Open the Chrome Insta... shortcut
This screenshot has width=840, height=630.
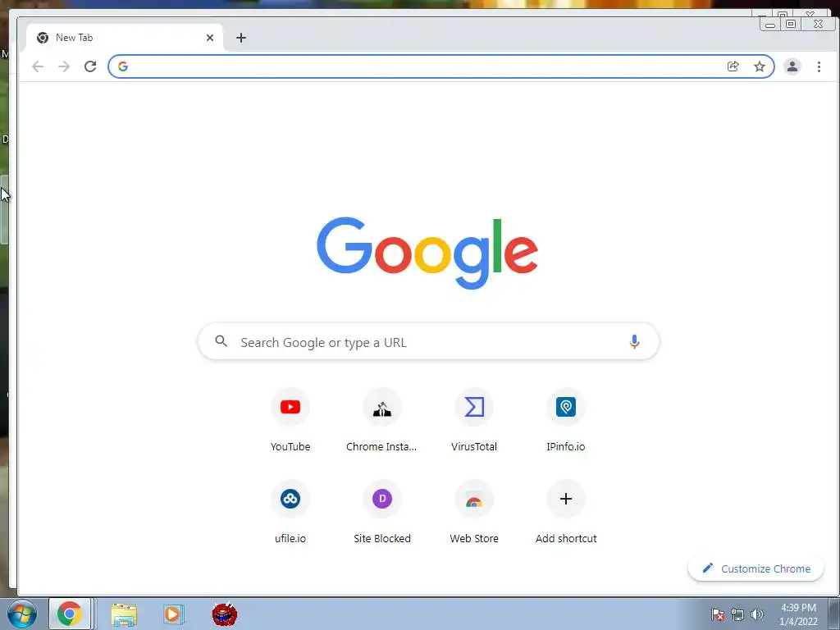[x=382, y=421]
